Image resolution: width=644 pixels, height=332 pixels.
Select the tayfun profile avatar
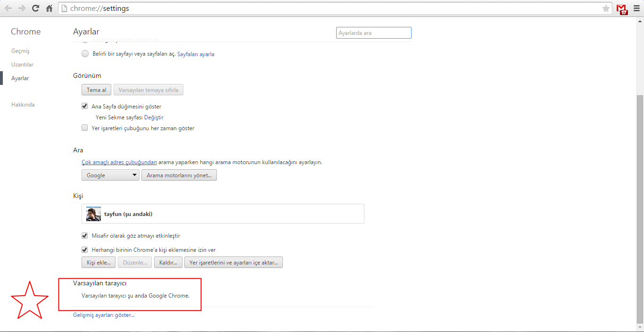tap(93, 214)
